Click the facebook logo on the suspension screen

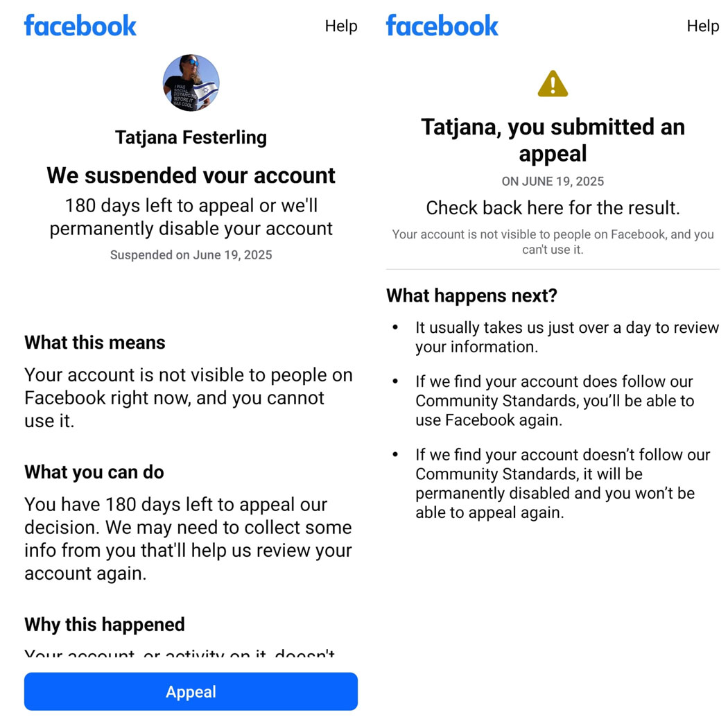point(80,26)
